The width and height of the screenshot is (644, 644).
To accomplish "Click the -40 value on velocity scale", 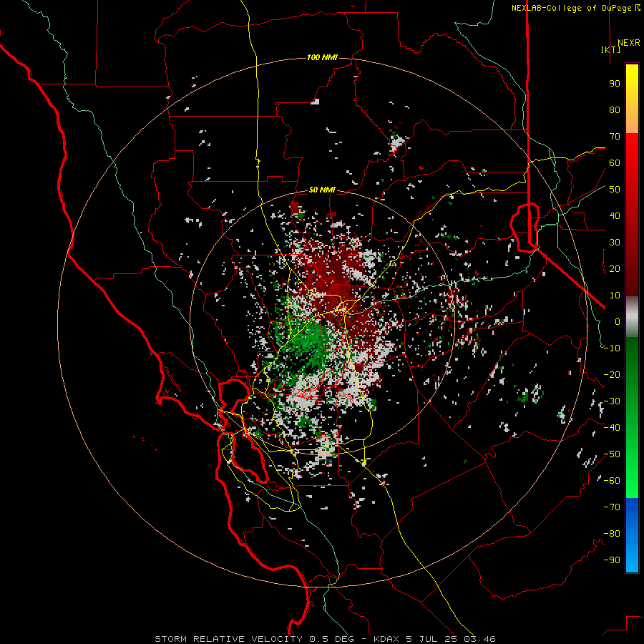I will tap(612, 428).
